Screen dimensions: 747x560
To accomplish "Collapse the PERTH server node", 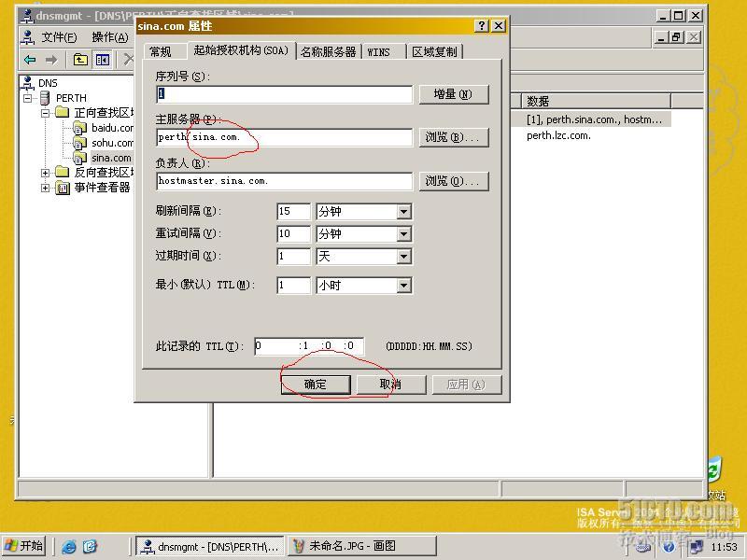I will click(x=28, y=99).
